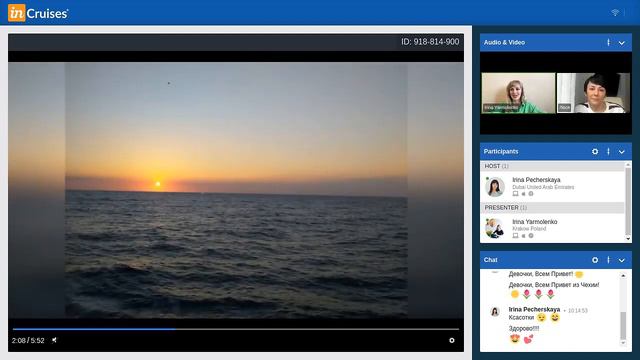Click Irina Pecherskaya's screen share status icon

516,194
